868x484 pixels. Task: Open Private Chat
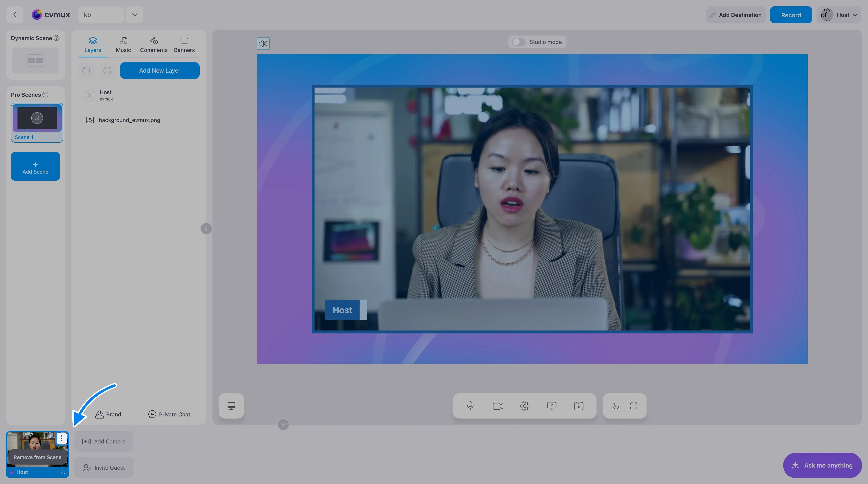(x=169, y=415)
